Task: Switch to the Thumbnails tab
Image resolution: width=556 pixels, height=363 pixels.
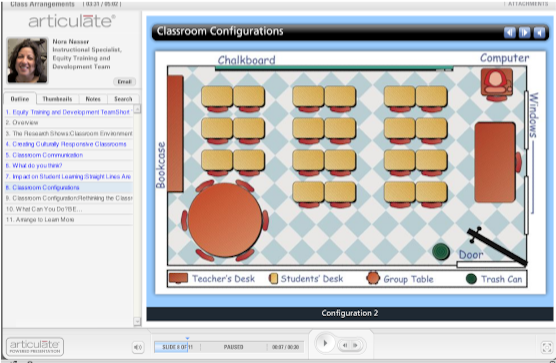Action: tap(57, 99)
